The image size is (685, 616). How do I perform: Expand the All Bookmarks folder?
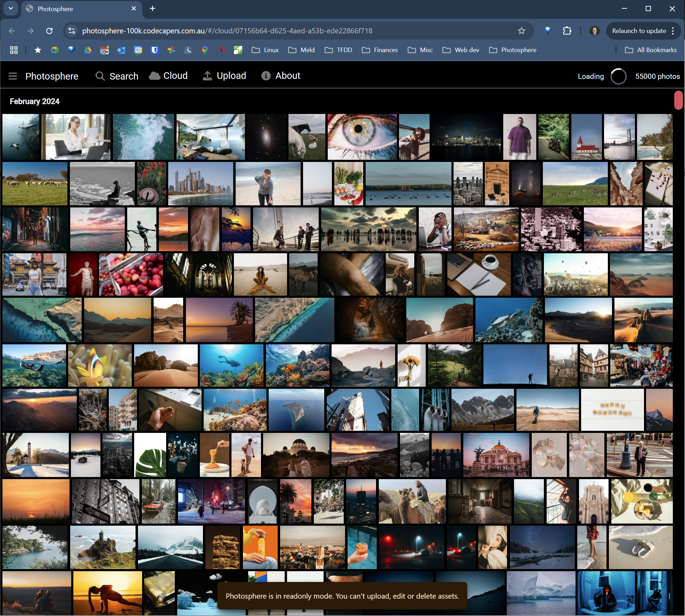click(x=651, y=50)
